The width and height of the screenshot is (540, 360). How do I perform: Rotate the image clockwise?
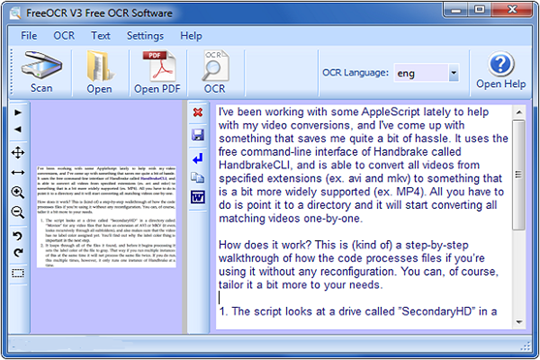pyautogui.click(x=18, y=253)
